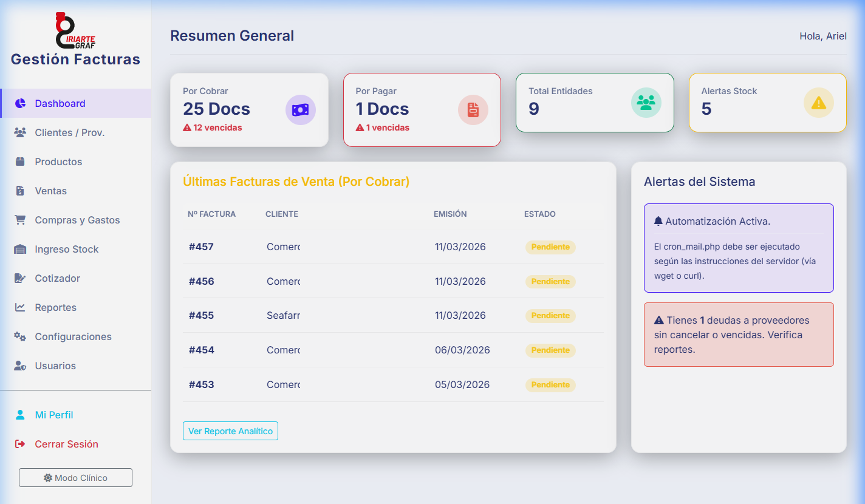
Task: Select invoice number #456
Action: coord(201,281)
